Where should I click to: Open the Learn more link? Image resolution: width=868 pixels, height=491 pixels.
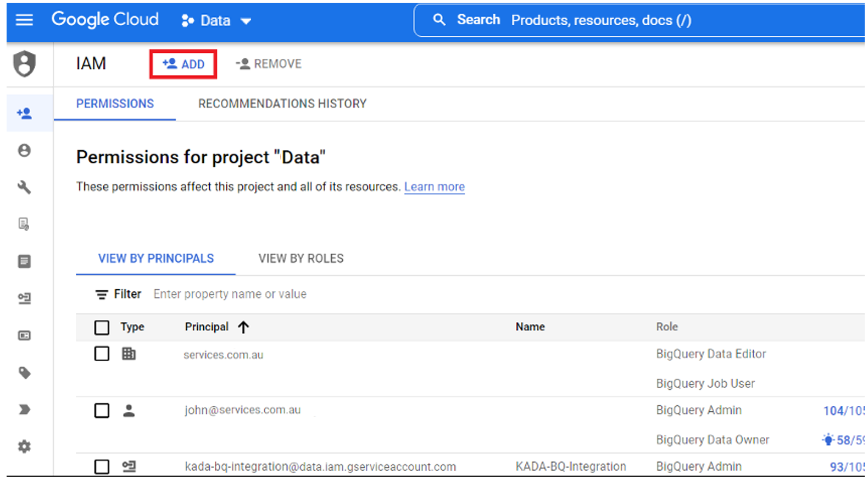point(434,187)
